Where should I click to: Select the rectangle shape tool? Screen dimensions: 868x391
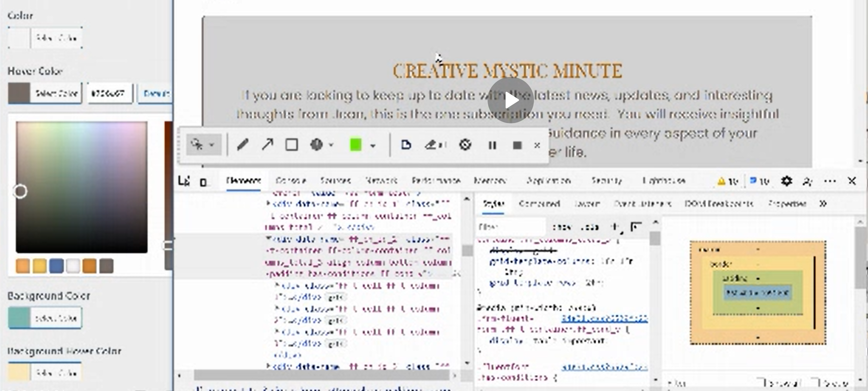(292, 145)
